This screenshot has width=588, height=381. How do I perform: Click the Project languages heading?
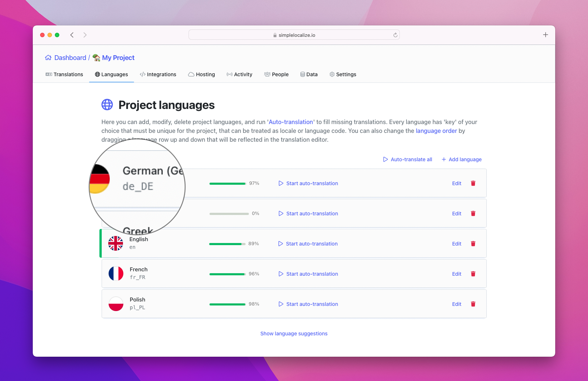(166, 105)
